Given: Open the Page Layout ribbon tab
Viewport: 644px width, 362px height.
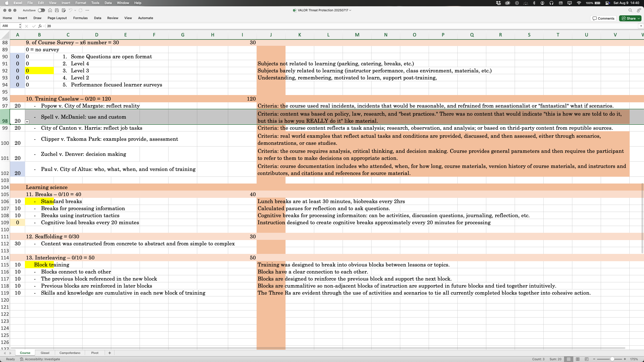Looking at the screenshot, I should [57, 18].
